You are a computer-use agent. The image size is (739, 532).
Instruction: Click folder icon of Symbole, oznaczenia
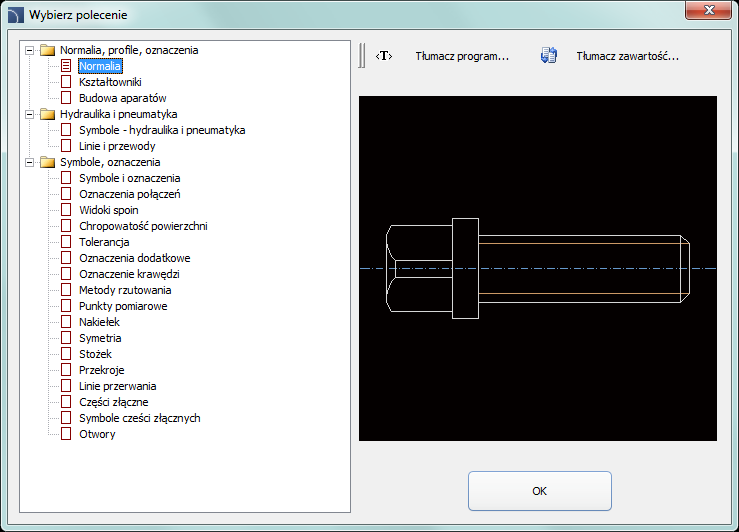(48, 162)
